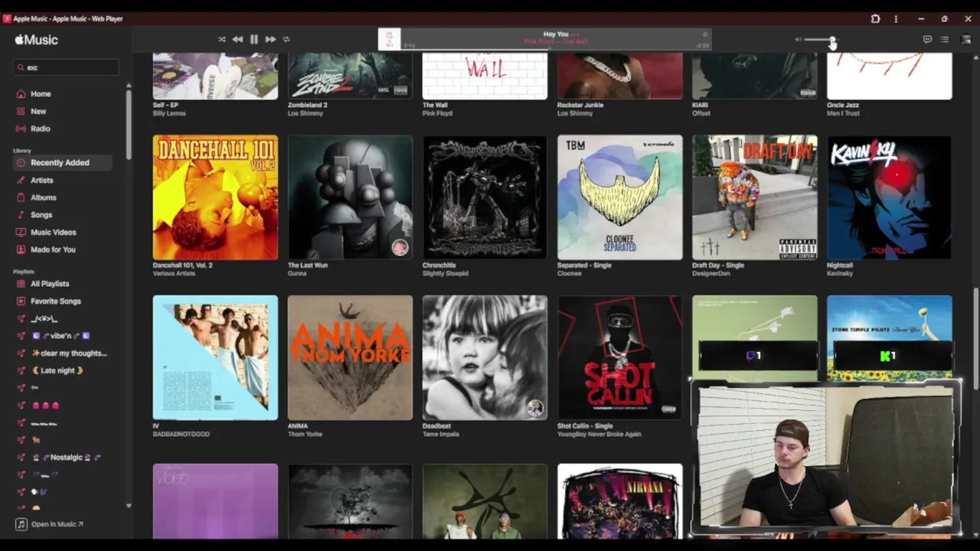Viewport: 980px width, 551px height.
Task: Click the Tame Impala artist link
Action: pos(439,434)
